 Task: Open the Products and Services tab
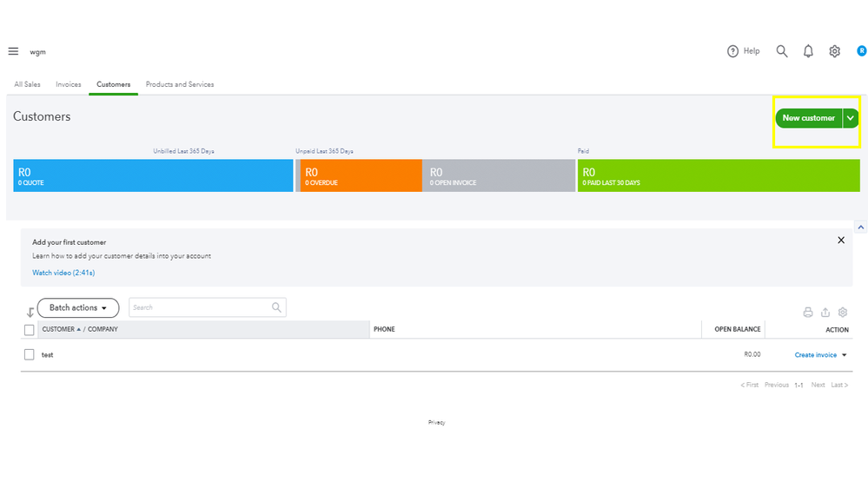[180, 84]
